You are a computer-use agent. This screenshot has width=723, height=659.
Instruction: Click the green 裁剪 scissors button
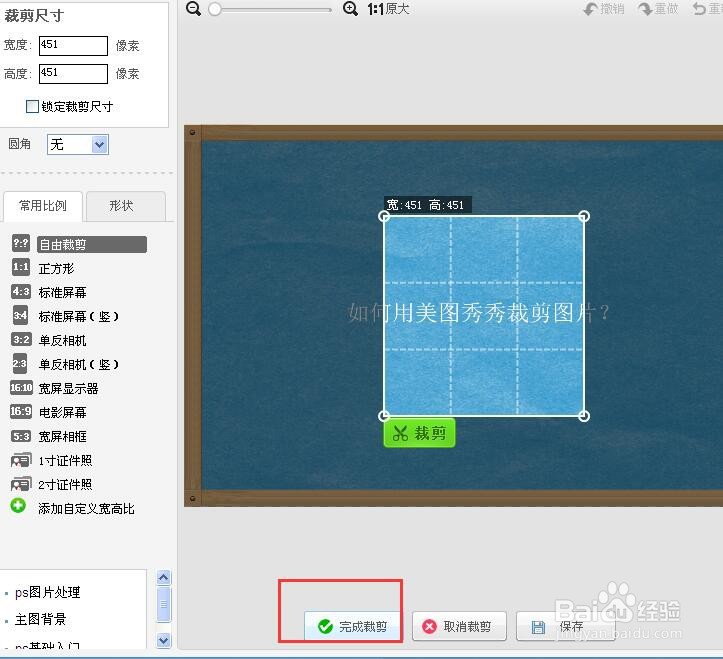(x=419, y=433)
